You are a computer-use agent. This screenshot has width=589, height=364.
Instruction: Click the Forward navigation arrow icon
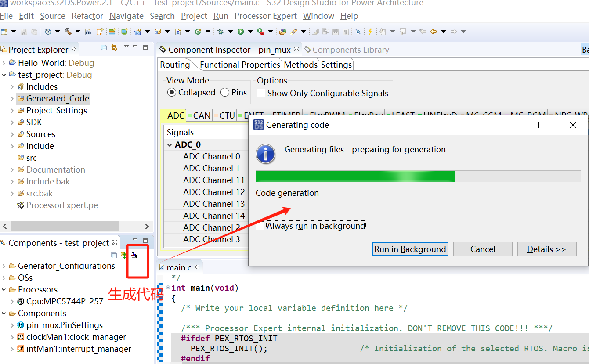(454, 32)
